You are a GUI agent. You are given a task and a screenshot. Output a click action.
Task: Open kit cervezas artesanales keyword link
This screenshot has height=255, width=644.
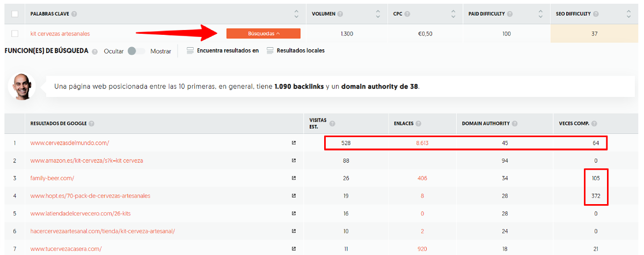tap(60, 34)
